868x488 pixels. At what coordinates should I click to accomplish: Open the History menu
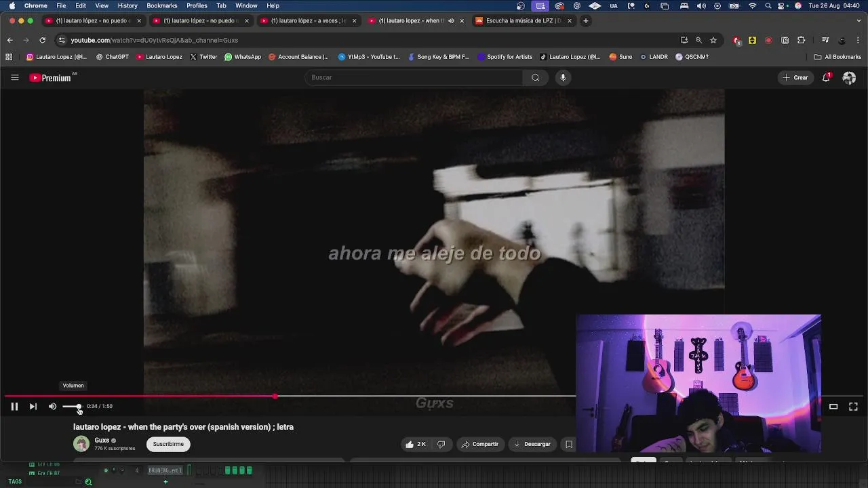pyautogui.click(x=127, y=5)
